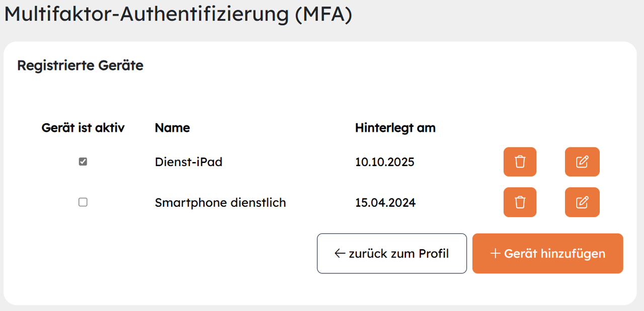Edit the Dienst-iPad device entry
The width and height of the screenshot is (644, 311).
click(582, 162)
